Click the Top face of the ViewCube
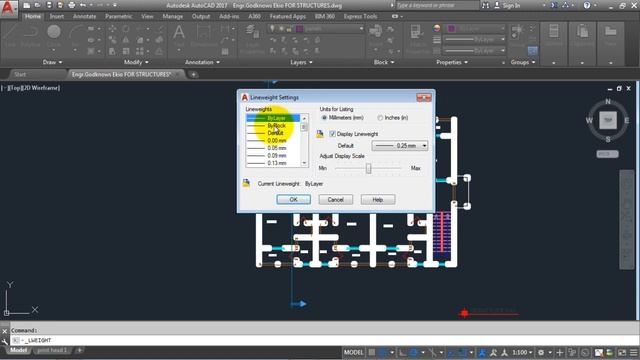The image size is (640, 360). click(608, 120)
